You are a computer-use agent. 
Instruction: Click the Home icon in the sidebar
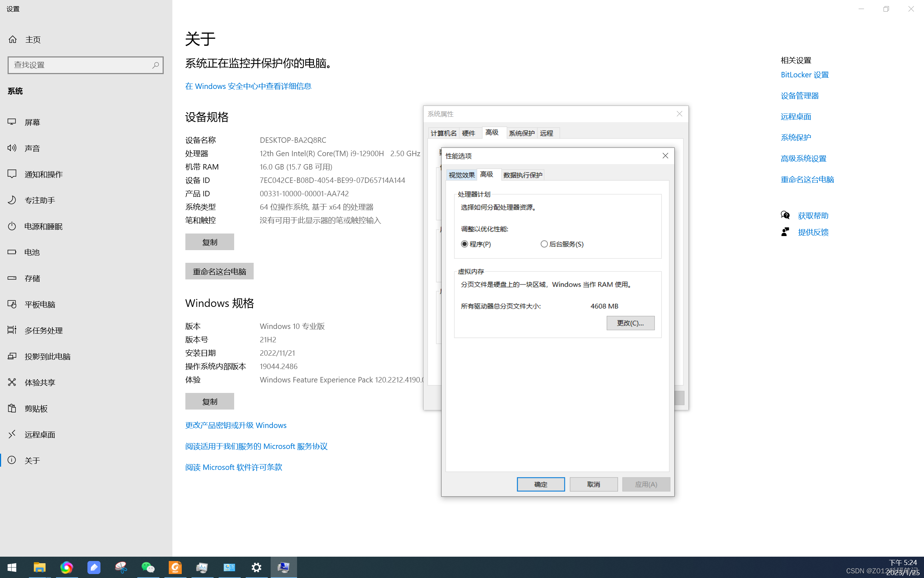point(13,39)
